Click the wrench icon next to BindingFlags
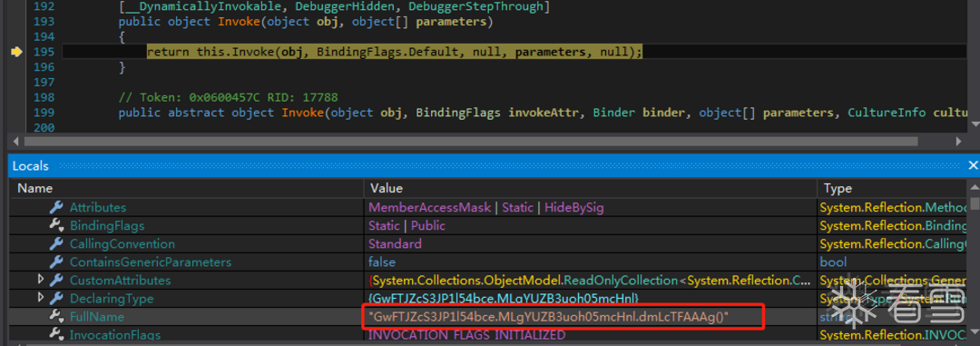Image resolution: width=980 pixels, height=346 pixels. click(56, 226)
